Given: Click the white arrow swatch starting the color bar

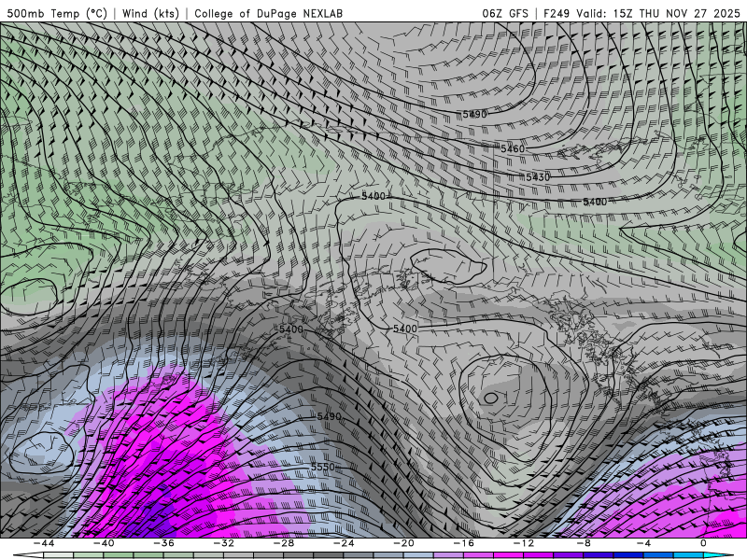Looking at the screenshot, I should pos(28,555).
